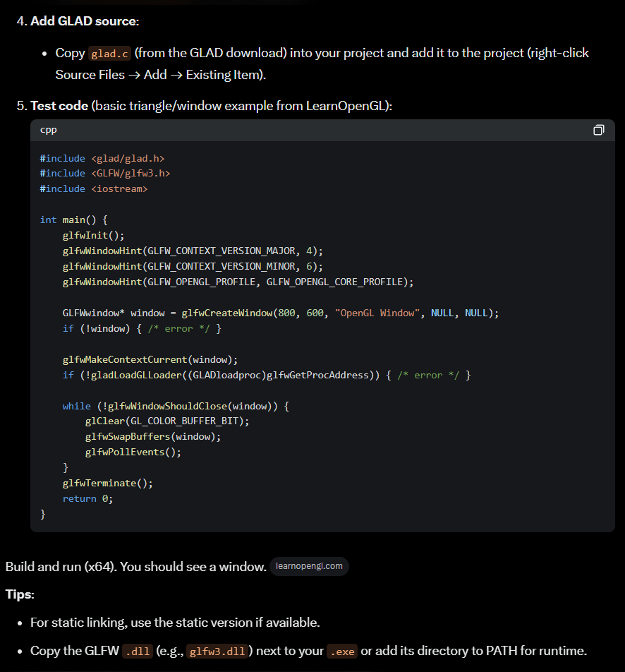
Task: Click the GLFW_CONTEXT_VERSION_MINOR hint line
Action: click(193, 266)
